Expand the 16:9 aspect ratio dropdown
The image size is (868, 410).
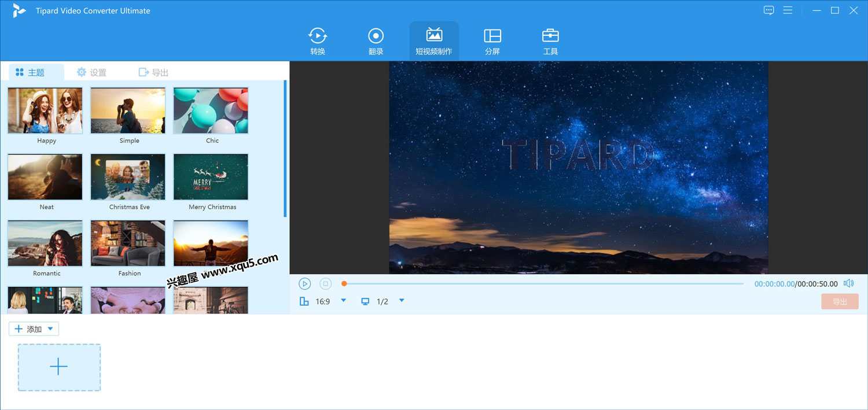click(343, 301)
